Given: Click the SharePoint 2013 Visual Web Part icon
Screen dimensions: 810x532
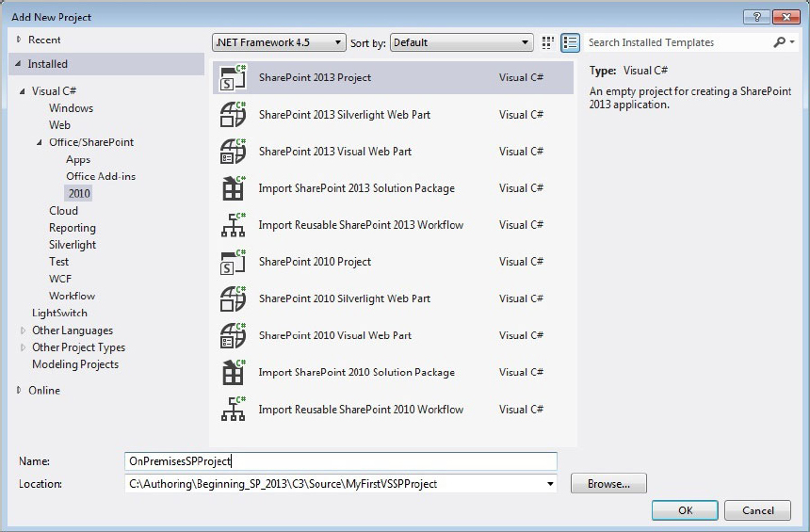Looking at the screenshot, I should click(233, 152).
